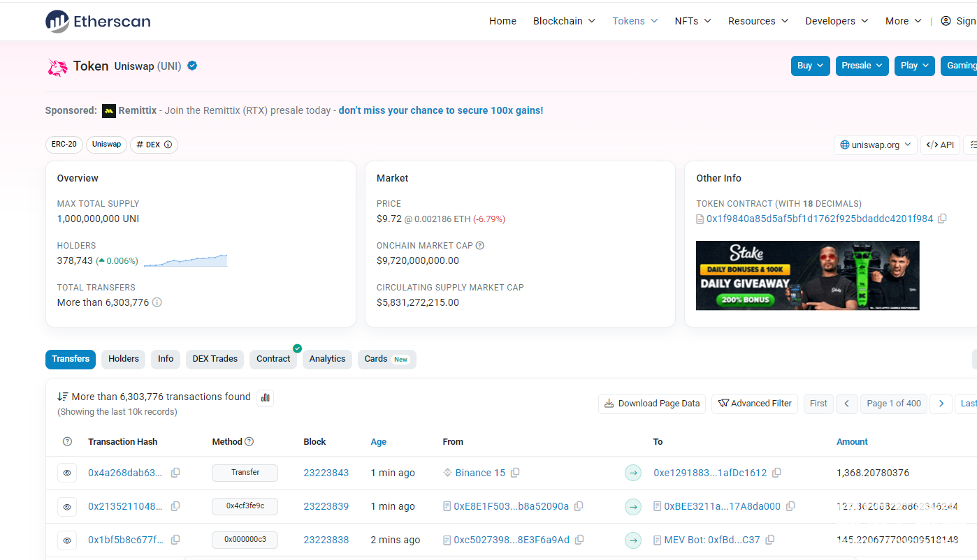Screen dimensions: 977x560
Task: Open block 23223843 link
Action: pyautogui.click(x=326, y=473)
